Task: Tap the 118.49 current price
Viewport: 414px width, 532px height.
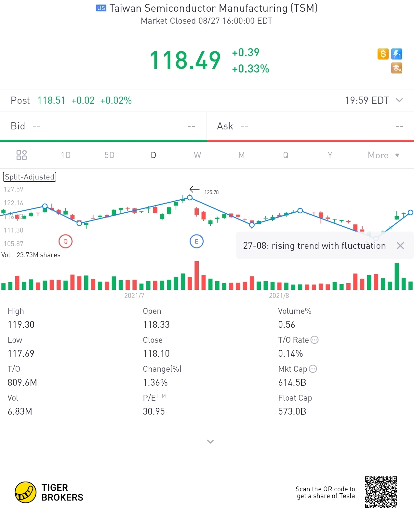Action: [x=185, y=60]
